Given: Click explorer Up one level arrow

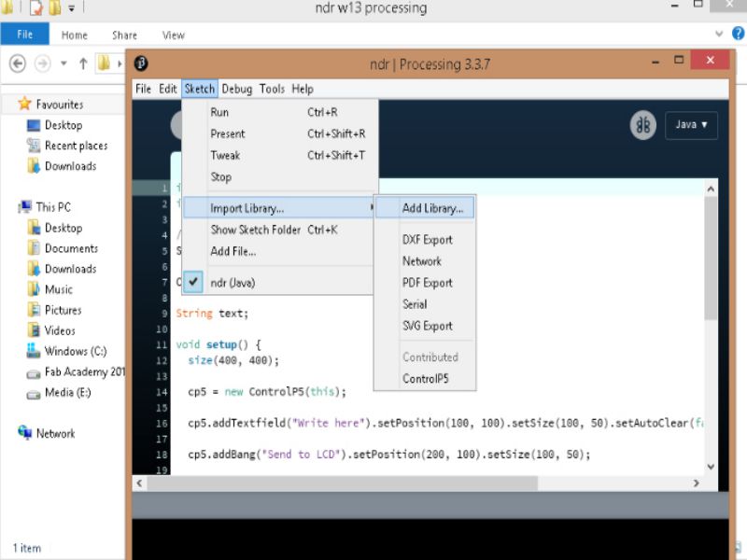Looking at the screenshot, I should 83,63.
